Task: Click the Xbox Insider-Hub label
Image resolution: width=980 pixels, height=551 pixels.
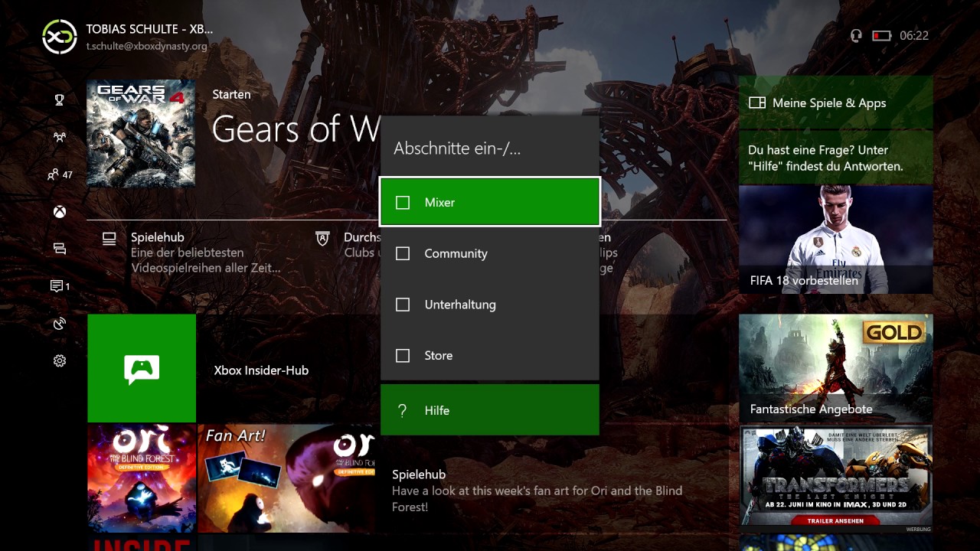Action: coord(261,370)
